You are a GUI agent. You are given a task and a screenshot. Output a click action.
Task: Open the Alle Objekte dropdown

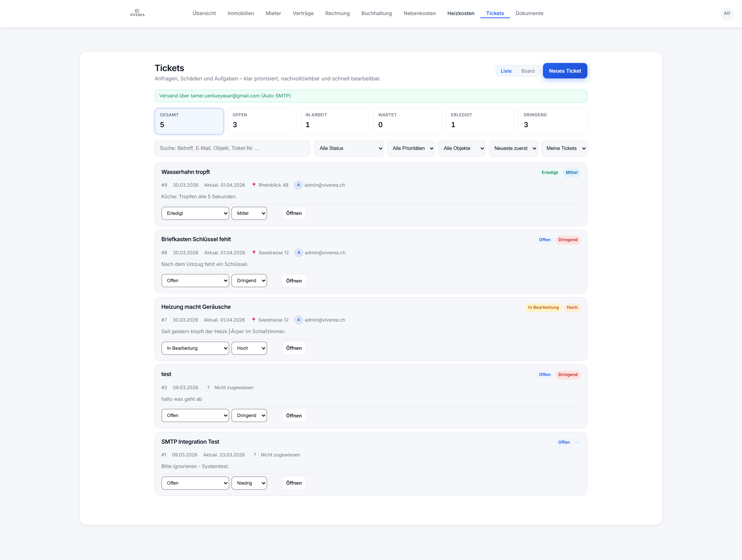click(x=462, y=148)
